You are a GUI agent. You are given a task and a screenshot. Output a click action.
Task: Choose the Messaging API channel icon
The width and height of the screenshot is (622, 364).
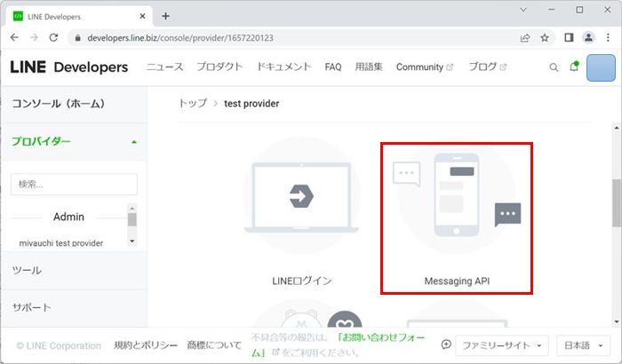click(x=457, y=196)
